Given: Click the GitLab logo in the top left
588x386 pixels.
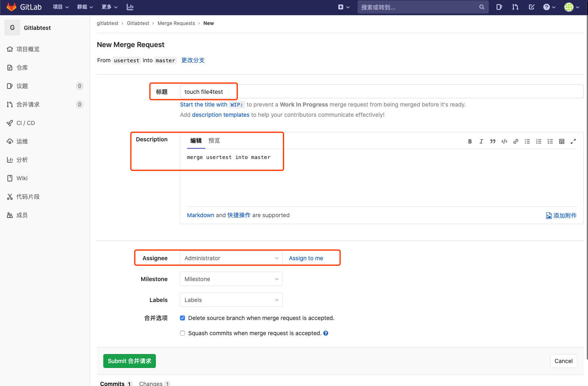Looking at the screenshot, I should pyautogui.click(x=11, y=7).
